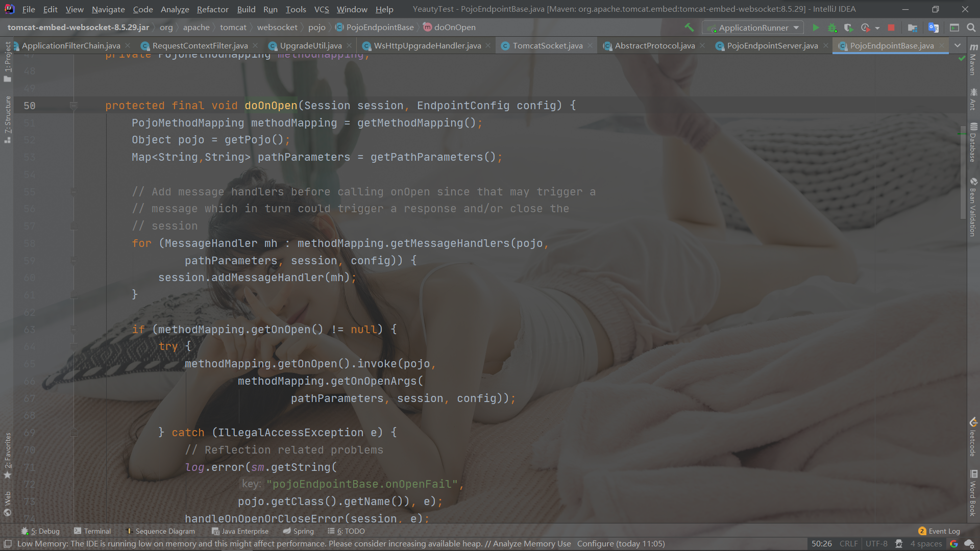The height and width of the screenshot is (551, 980).
Task: Show hidden editor tabs dropdown arrow
Action: 958,45
